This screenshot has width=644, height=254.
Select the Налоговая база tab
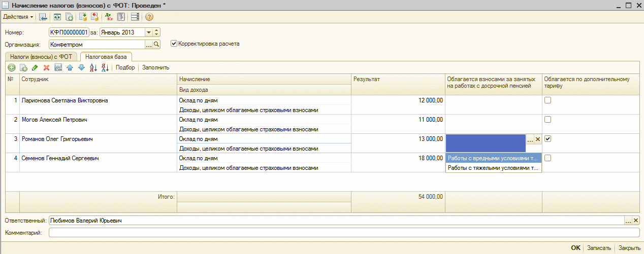click(106, 57)
